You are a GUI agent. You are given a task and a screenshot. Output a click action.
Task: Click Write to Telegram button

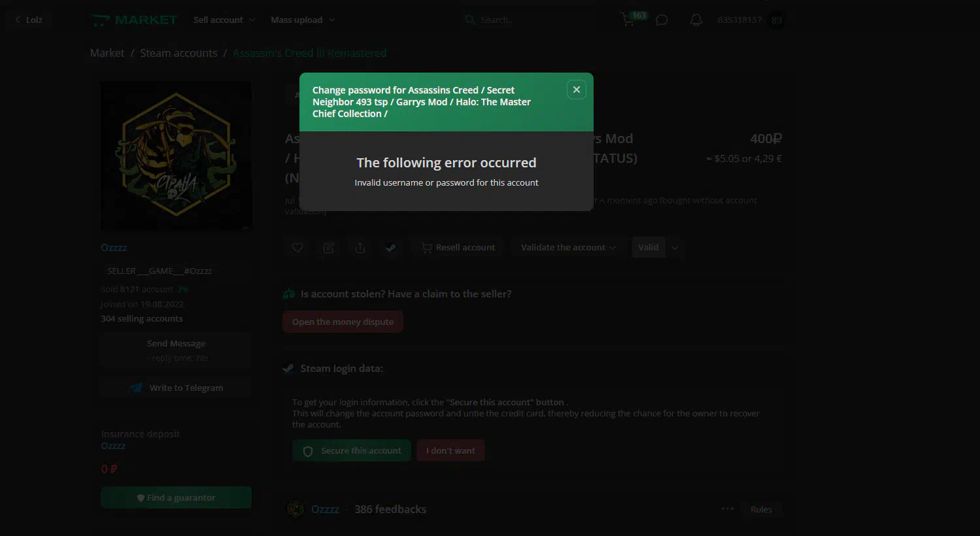176,388
